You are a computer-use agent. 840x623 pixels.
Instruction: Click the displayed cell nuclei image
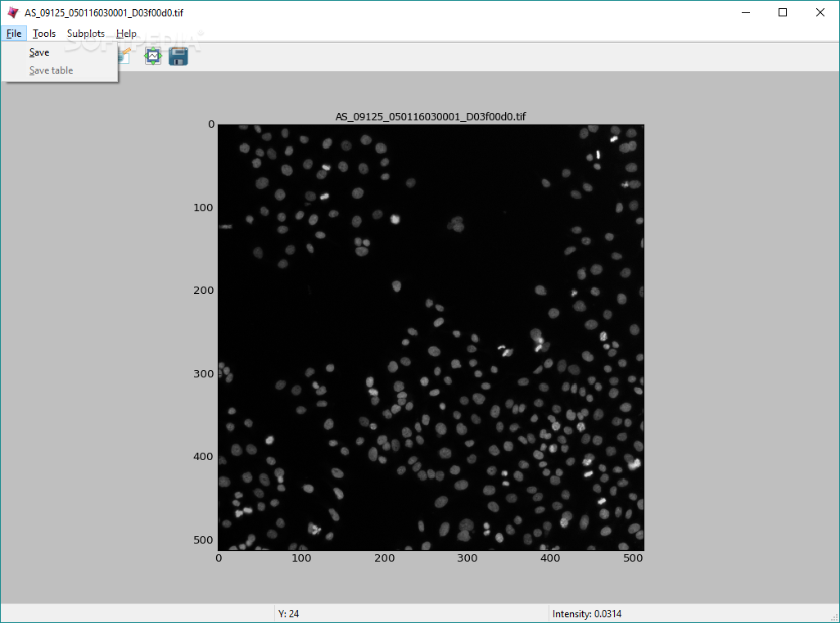coord(431,337)
